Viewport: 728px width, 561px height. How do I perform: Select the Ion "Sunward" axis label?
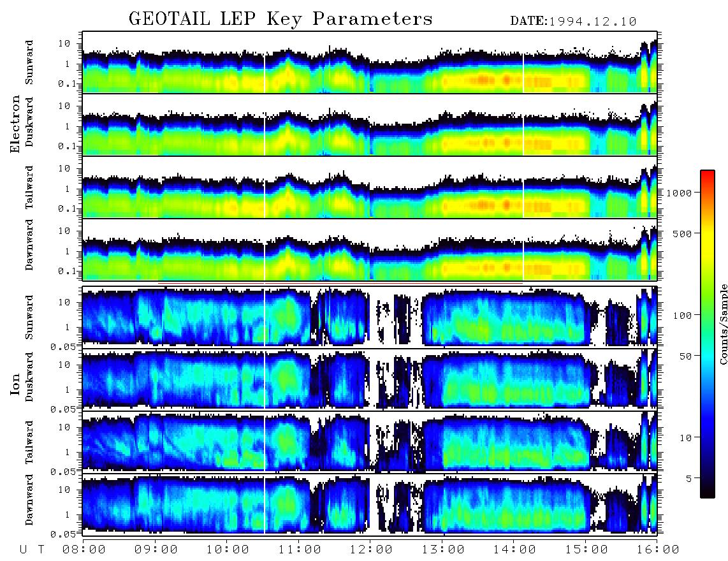point(29,317)
